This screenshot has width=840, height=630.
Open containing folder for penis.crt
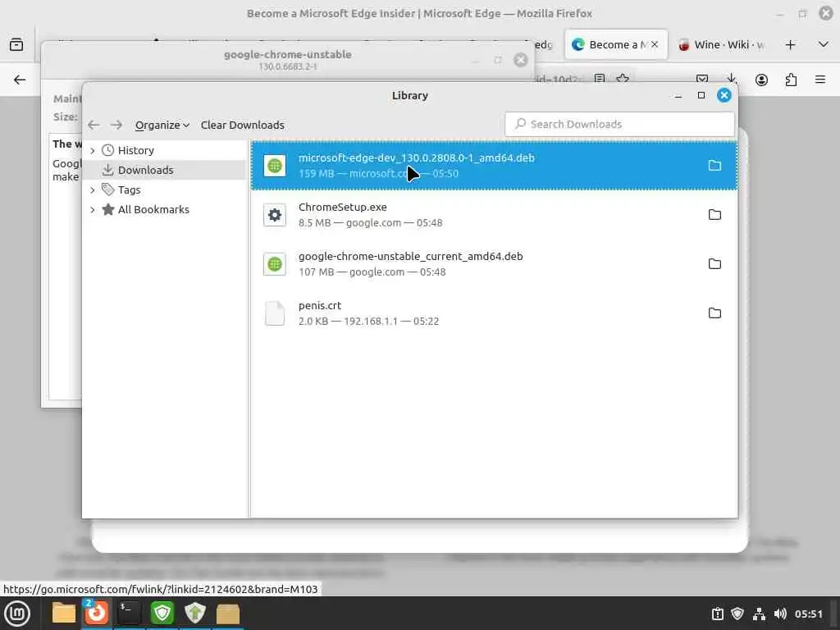pos(714,313)
